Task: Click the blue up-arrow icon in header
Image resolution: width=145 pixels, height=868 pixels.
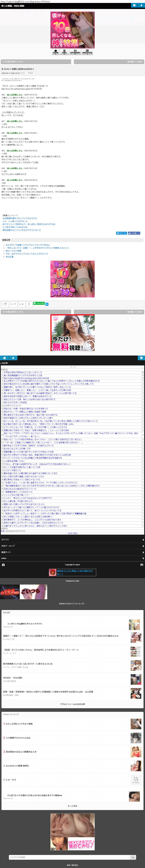Action: tap(141, 5)
